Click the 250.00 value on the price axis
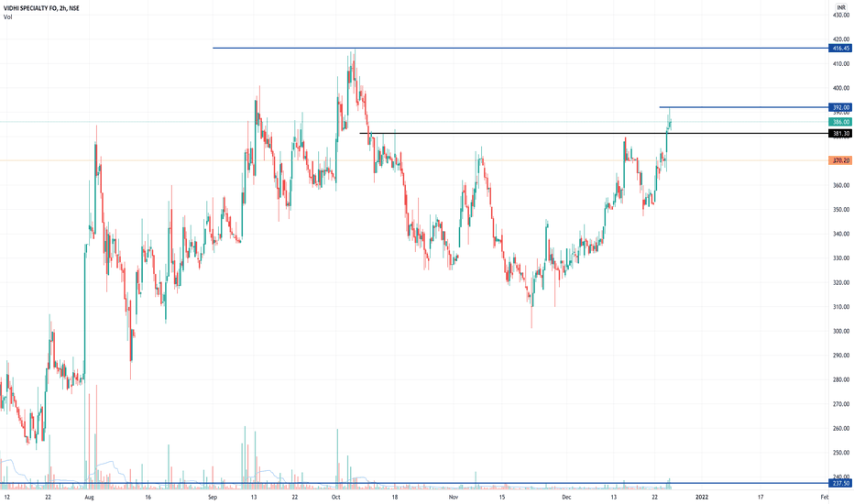 point(841,453)
